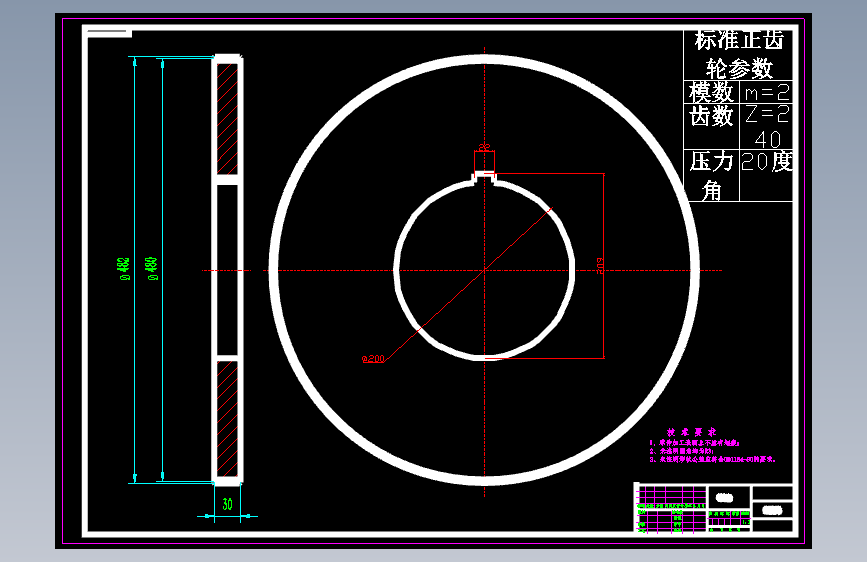
Task: Click the keyway width dimension above the bore
Action: [484, 147]
